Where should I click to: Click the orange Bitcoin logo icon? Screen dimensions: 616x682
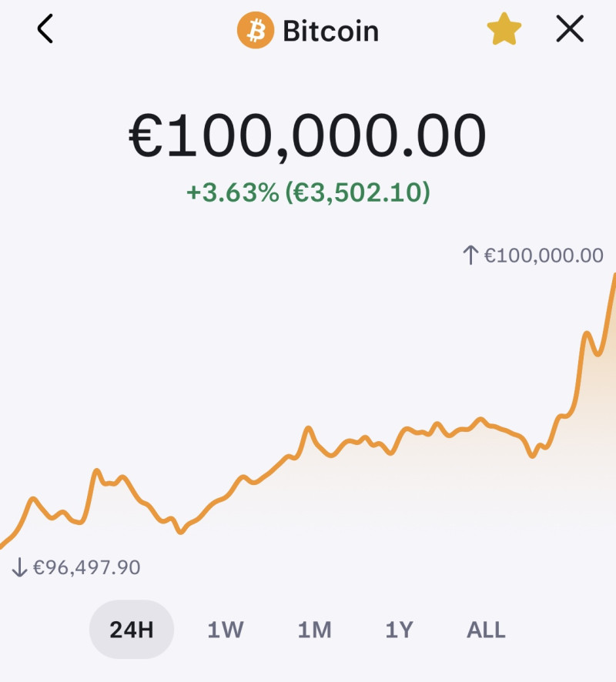coord(256,30)
